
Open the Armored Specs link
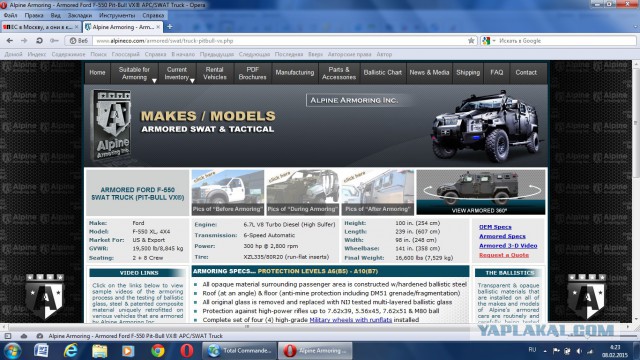(502, 236)
